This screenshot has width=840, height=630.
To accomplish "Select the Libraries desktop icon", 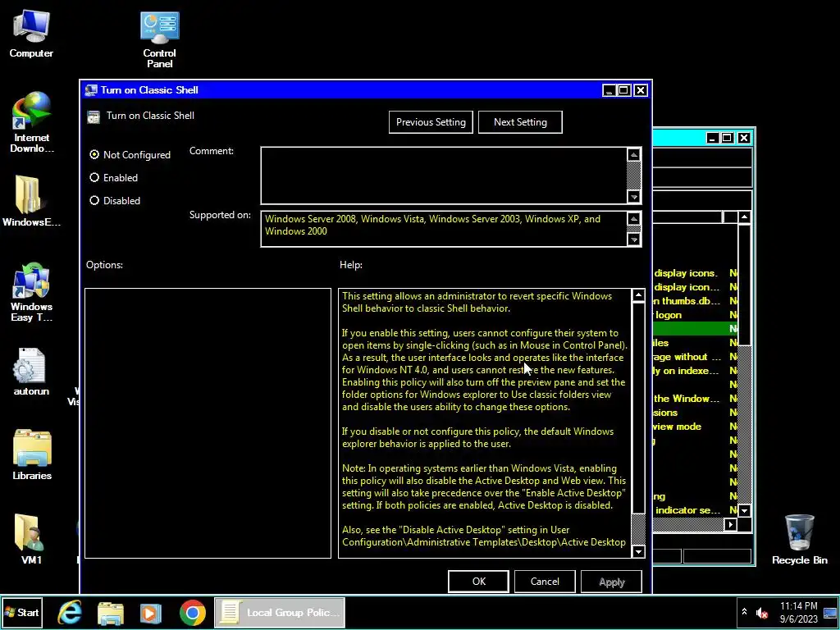I will coord(32,454).
